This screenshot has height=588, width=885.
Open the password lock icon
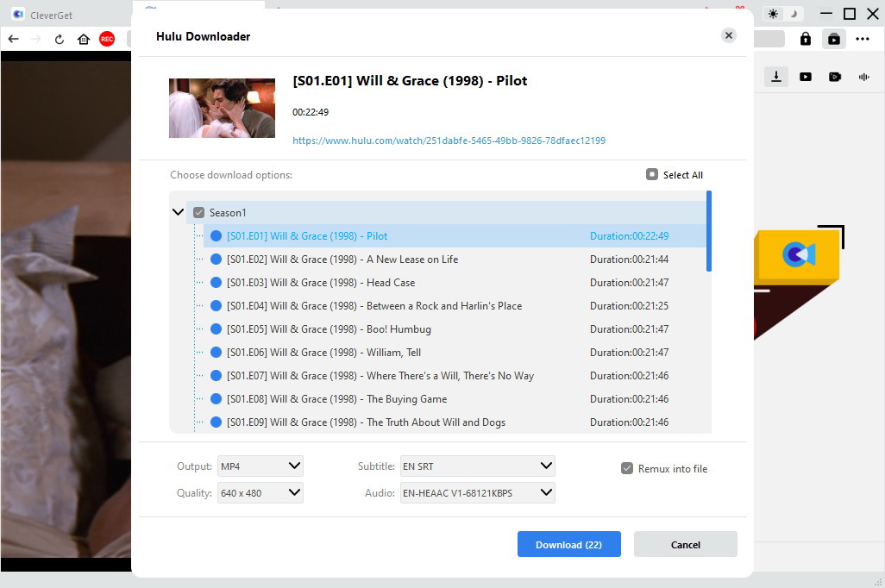[x=805, y=39]
